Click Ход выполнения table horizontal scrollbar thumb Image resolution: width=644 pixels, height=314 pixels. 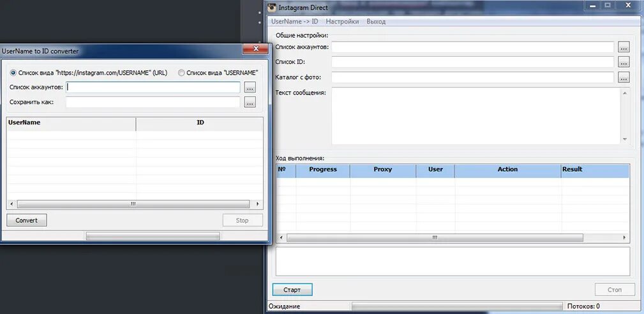point(435,237)
